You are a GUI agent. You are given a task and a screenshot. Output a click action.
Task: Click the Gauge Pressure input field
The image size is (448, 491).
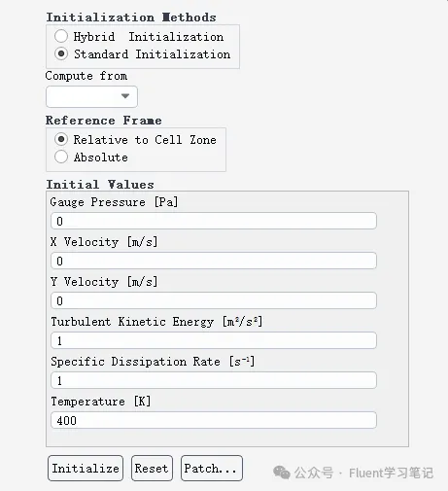[214, 221]
